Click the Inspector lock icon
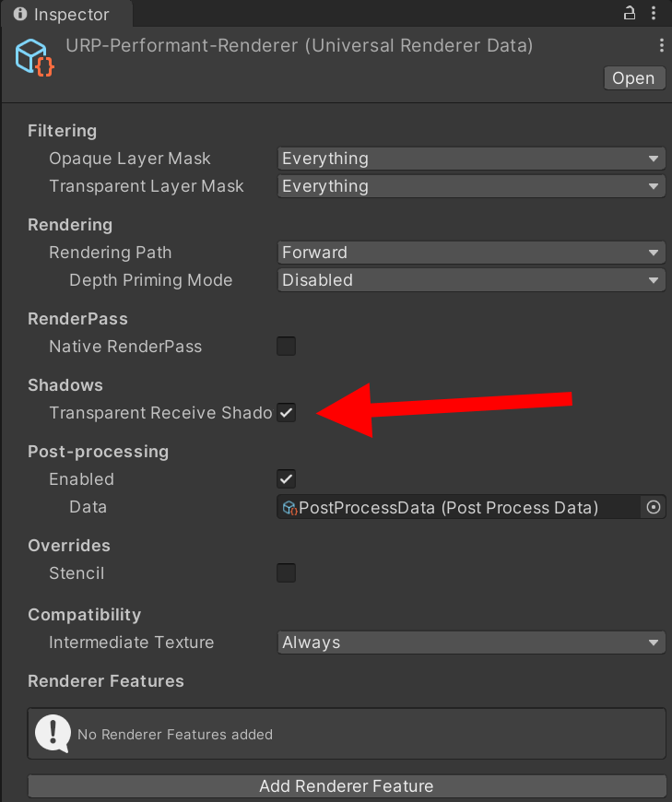This screenshot has height=802, width=672. click(630, 13)
